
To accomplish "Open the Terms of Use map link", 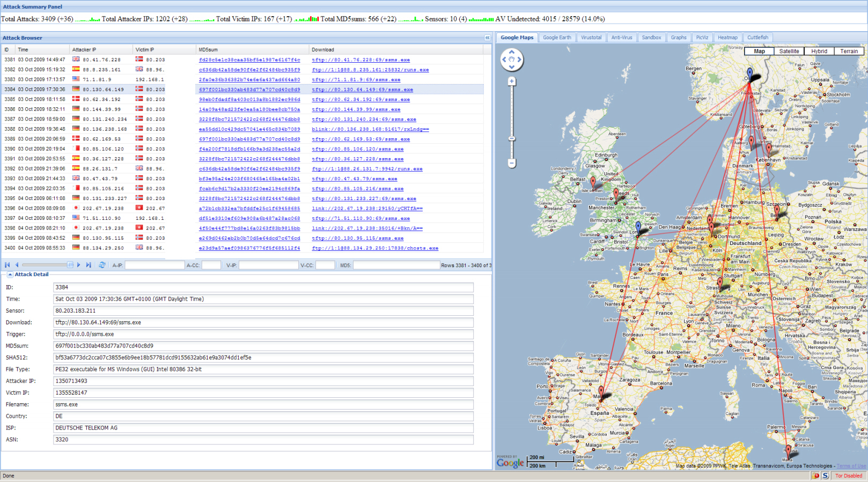I will coord(851,466).
